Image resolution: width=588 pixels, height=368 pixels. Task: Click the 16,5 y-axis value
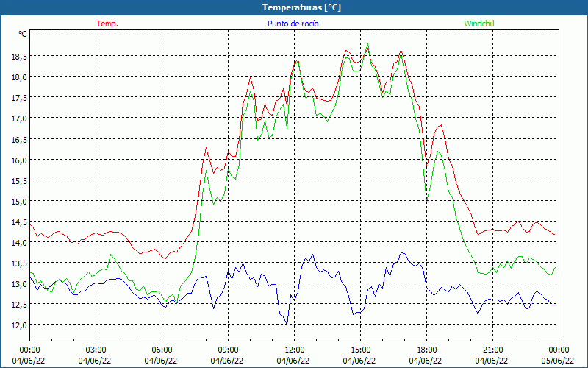coord(21,139)
